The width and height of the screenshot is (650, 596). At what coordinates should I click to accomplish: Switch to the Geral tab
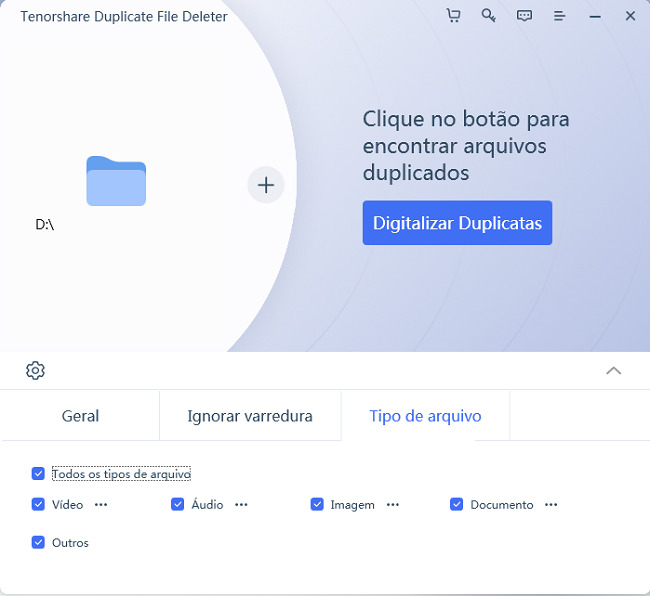coord(80,416)
